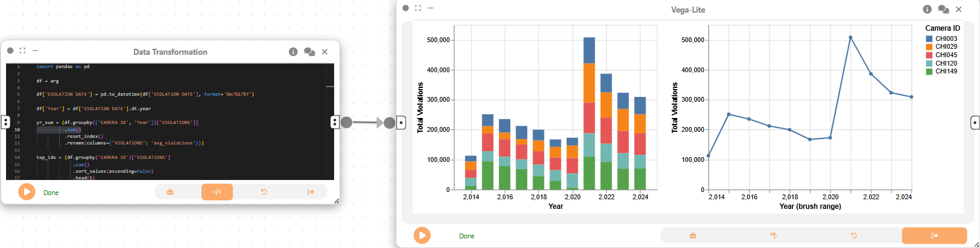Open the toolbox icon in Vega-Lite footer
Viewport: 980px width, 248px height.
click(693, 235)
